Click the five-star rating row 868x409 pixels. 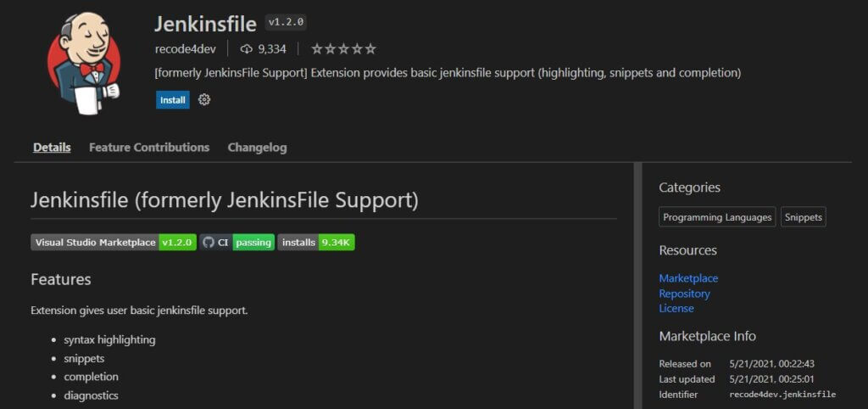click(344, 49)
